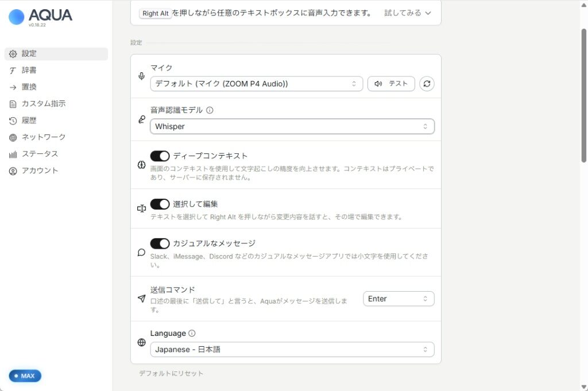Click the テスト microphone button
This screenshot has width=588, height=391.
tap(391, 84)
